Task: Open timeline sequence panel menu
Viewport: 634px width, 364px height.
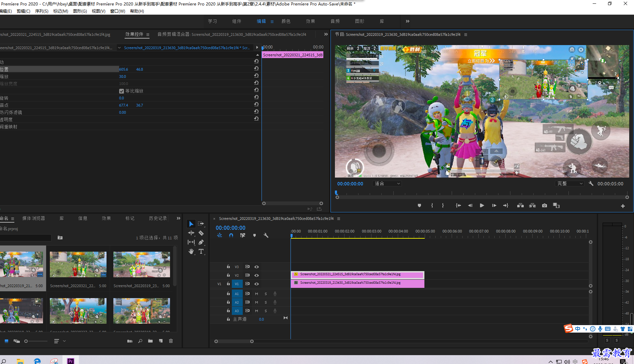Action: click(x=339, y=219)
